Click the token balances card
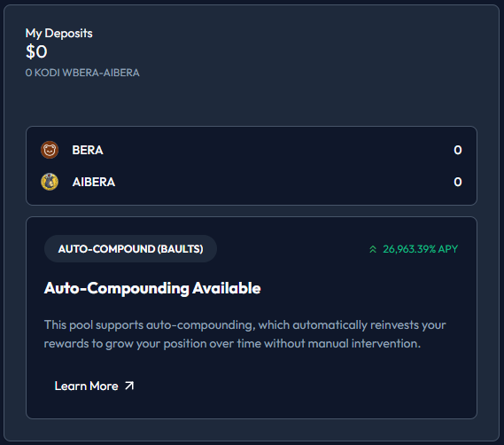 (x=252, y=166)
